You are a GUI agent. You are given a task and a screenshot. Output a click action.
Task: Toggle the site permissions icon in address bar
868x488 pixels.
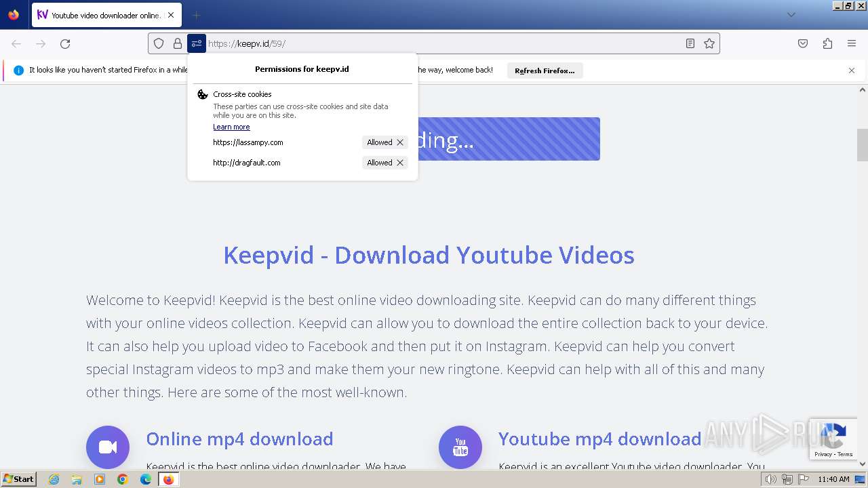tap(196, 43)
